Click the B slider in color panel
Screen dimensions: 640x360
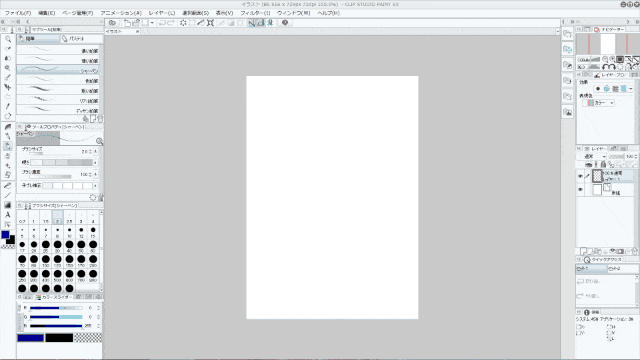pos(56,326)
